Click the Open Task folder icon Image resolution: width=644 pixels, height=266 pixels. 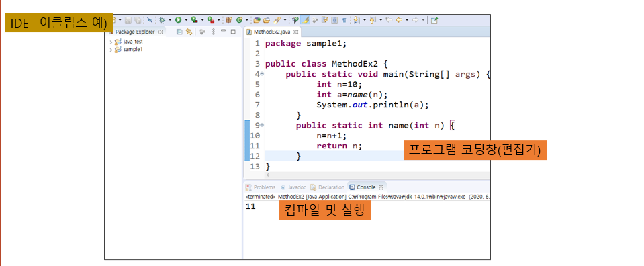(267, 19)
